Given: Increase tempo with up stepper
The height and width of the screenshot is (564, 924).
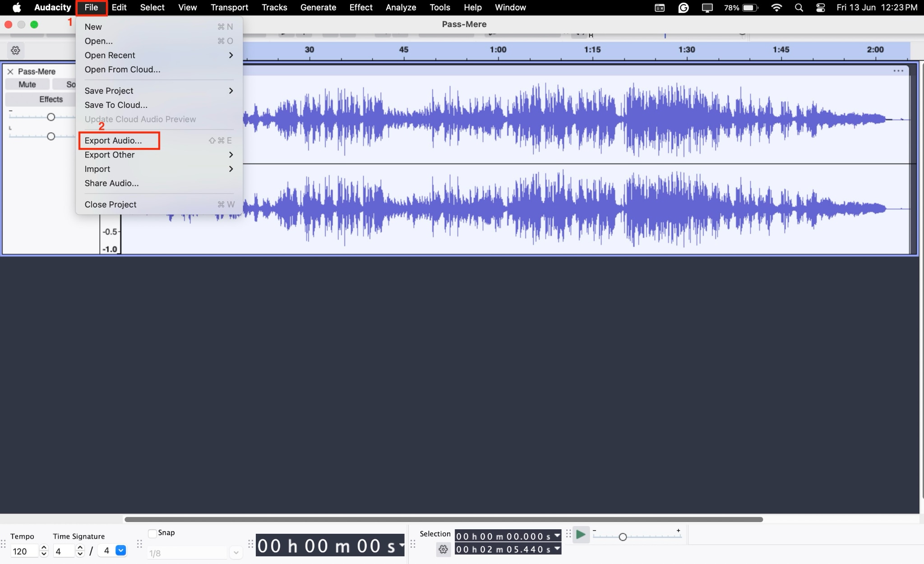Looking at the screenshot, I should 44,547.
